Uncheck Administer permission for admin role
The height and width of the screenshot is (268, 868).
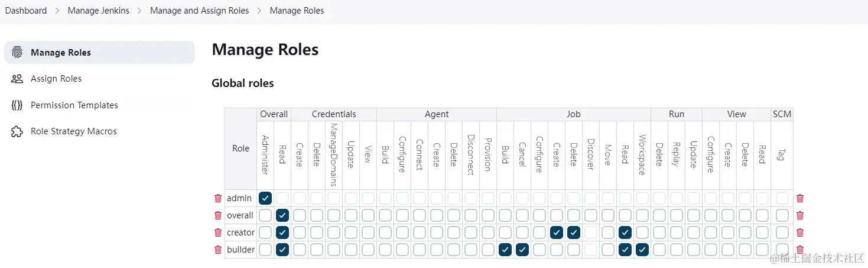click(x=265, y=198)
